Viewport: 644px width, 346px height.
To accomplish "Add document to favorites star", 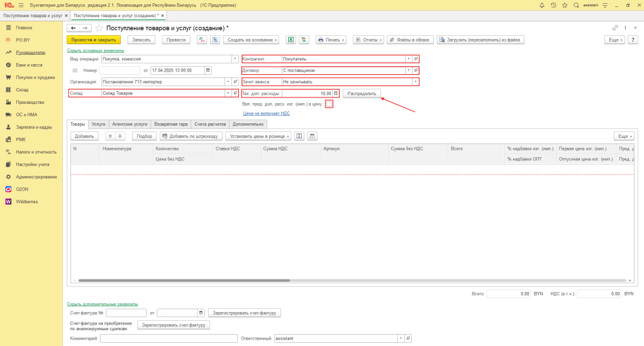I will click(x=99, y=28).
